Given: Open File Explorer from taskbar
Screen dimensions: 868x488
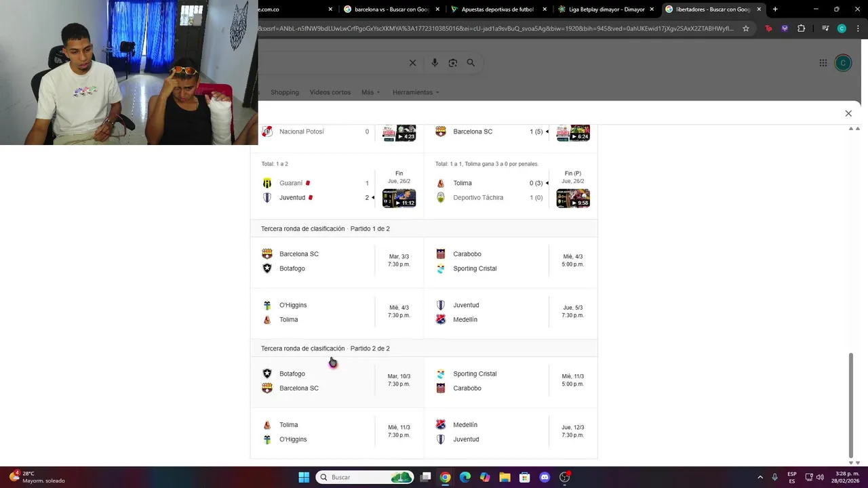Looking at the screenshot, I should pos(505,477).
